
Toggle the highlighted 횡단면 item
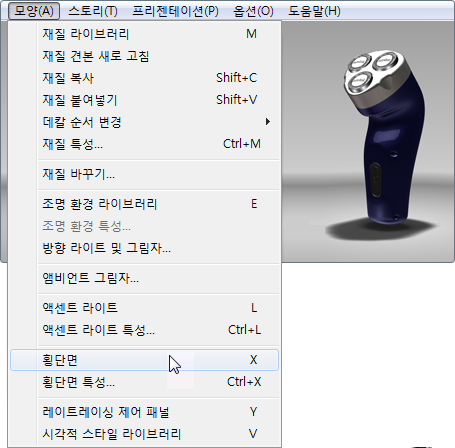[x=144, y=360]
